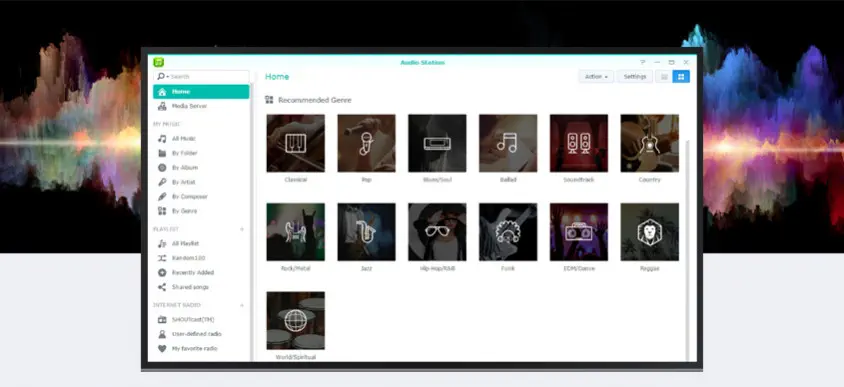Open the EDM/Dance genre thumbnail

tap(579, 232)
